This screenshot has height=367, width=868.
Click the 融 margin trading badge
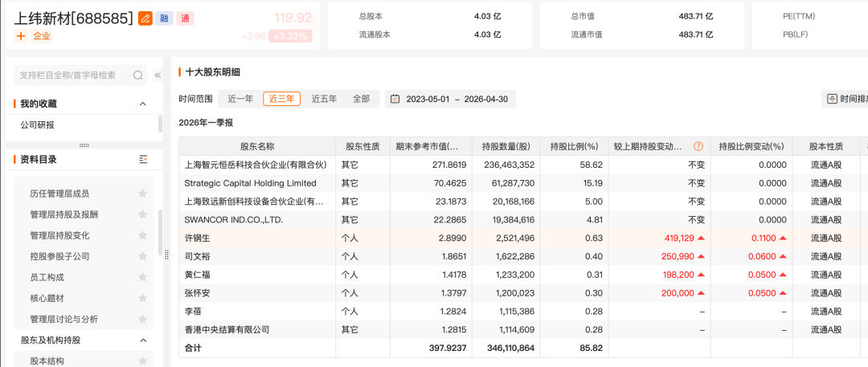(x=165, y=18)
